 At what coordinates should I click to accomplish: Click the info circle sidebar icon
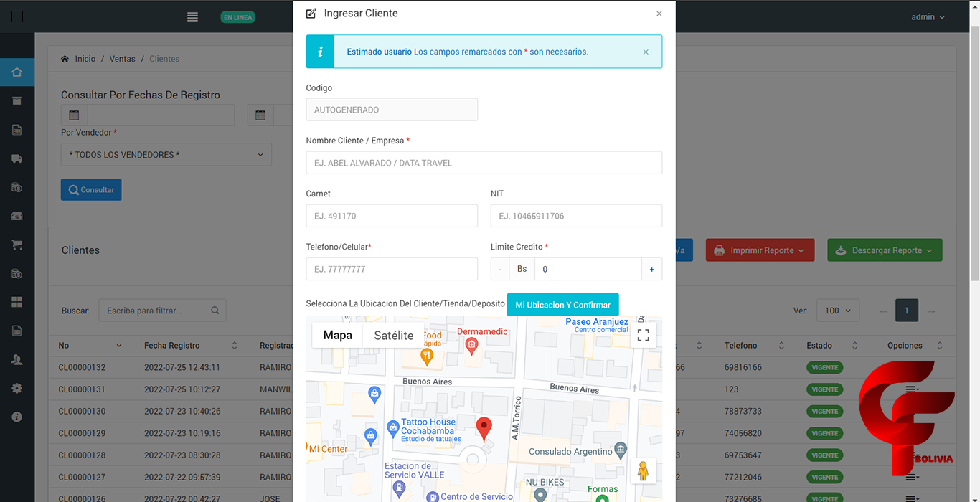pos(17,417)
